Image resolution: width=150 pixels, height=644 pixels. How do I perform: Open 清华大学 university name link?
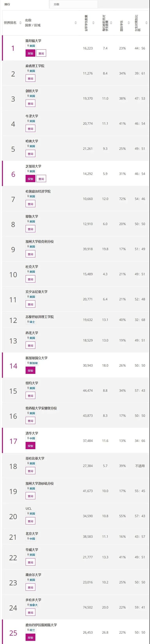tap(32, 433)
